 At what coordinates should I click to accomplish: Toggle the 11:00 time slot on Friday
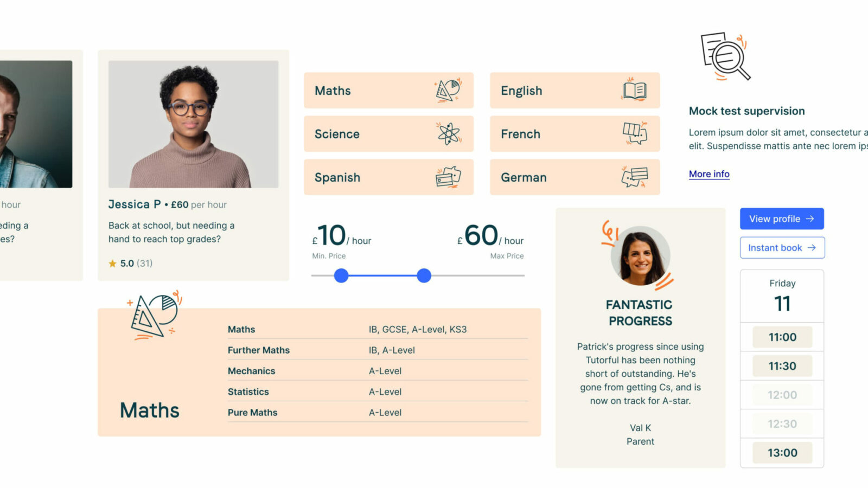(782, 337)
